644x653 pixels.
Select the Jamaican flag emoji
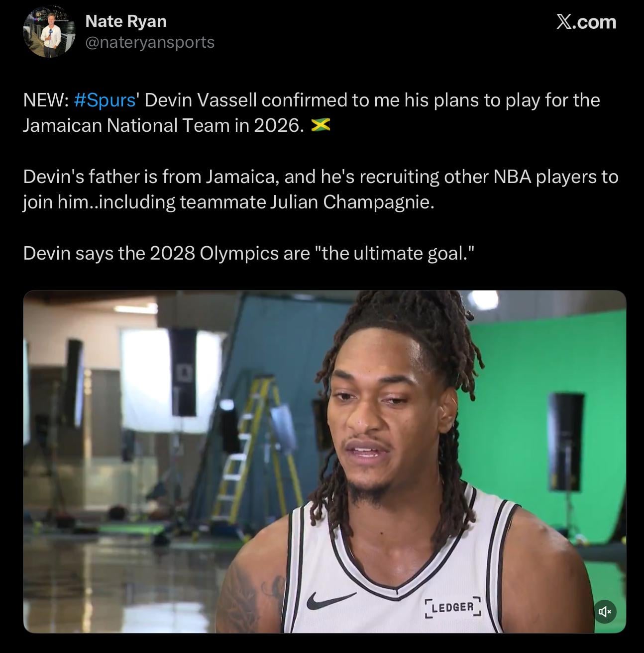pyautogui.click(x=321, y=126)
